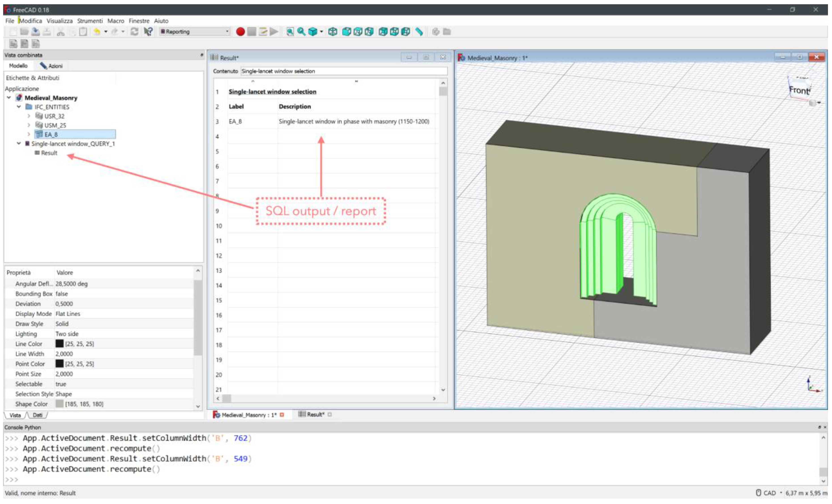Open the Reporting workbench dropdown
Viewport: 832px width, 504px height.
194,32
